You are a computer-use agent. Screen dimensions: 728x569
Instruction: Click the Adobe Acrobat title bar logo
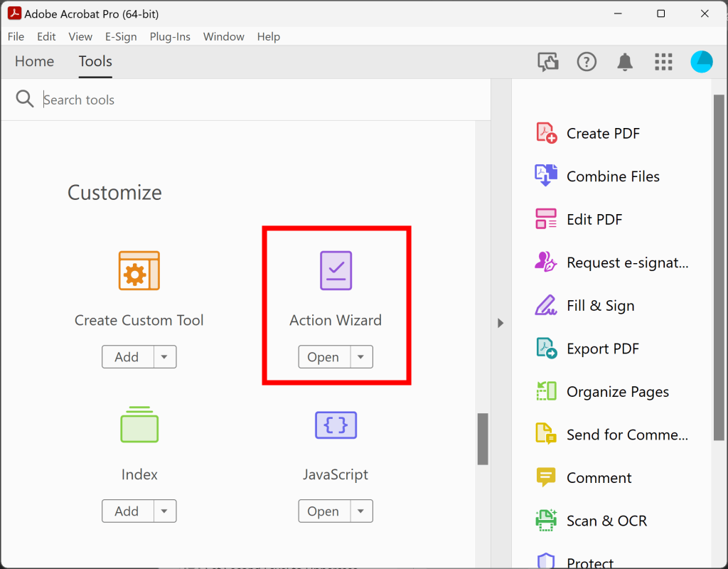coord(14,14)
